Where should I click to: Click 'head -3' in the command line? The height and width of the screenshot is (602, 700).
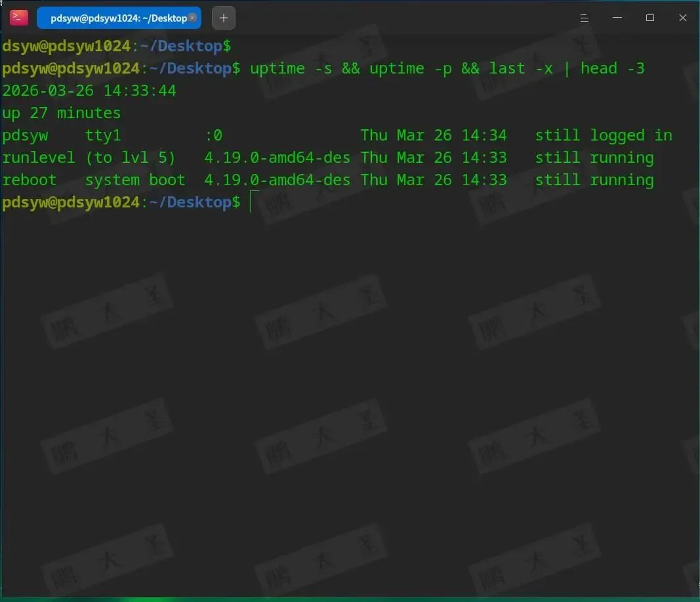(613, 68)
